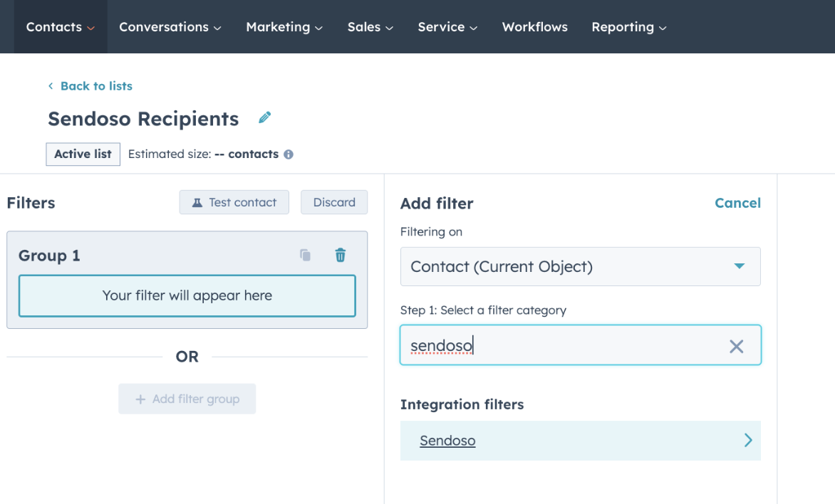Click the person icon in Test contact
Image resolution: width=835 pixels, height=504 pixels.
[197, 202]
